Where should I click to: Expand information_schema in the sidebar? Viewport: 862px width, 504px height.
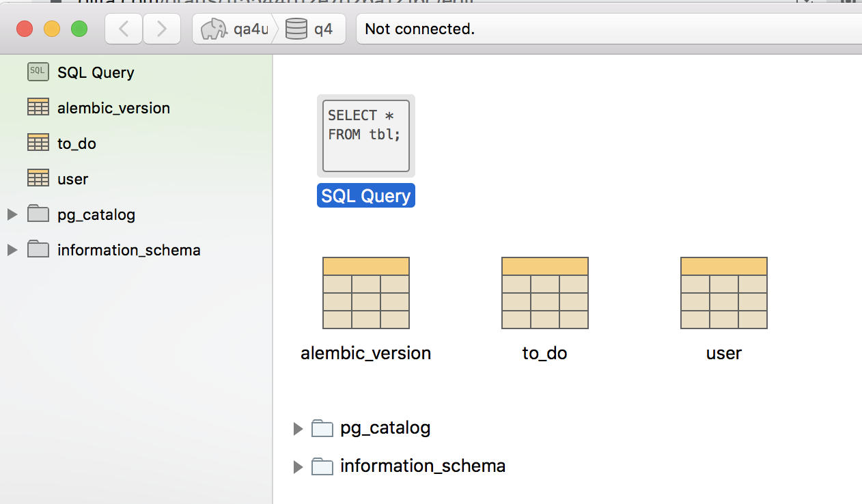11,249
